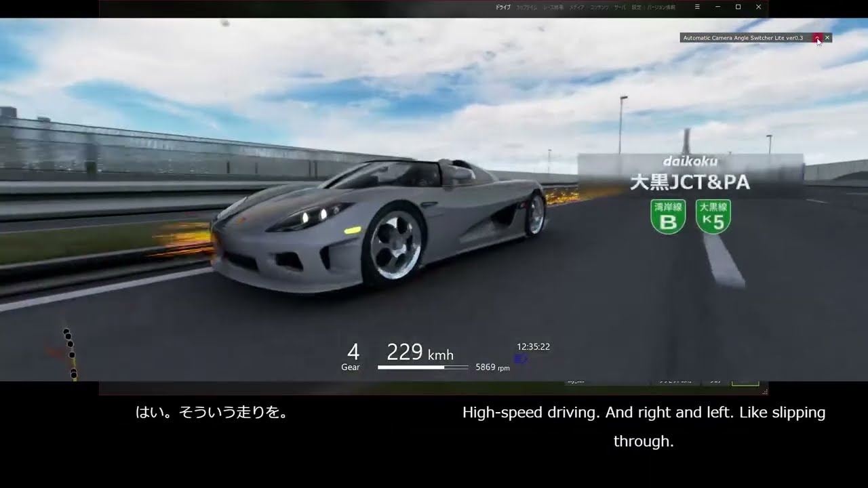Click the green 大黒線 K5 route badge
This screenshot has height=488, width=868.
point(713,216)
